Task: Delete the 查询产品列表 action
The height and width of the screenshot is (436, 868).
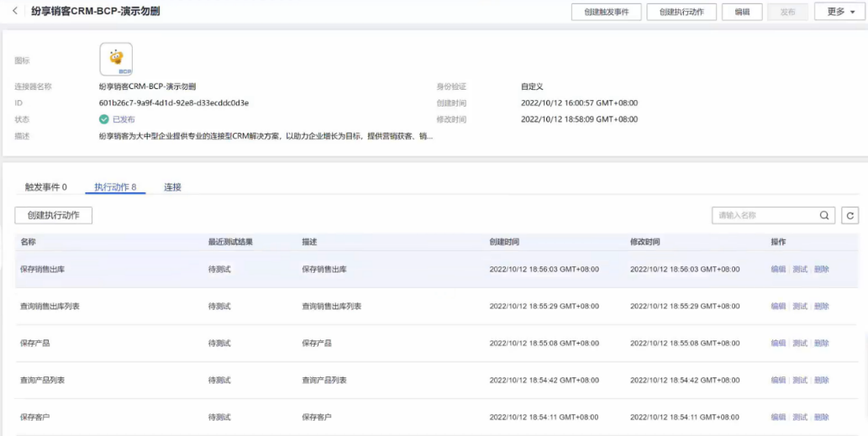Action: (822, 380)
